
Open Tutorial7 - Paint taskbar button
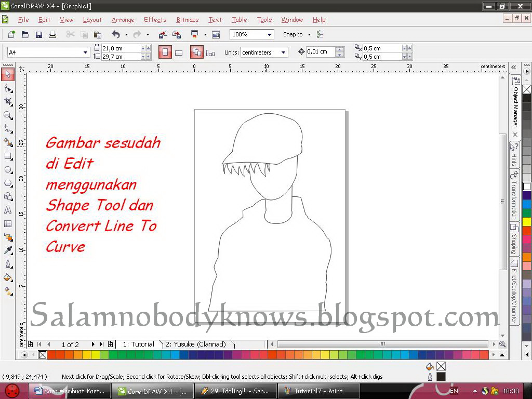pyautogui.click(x=318, y=391)
